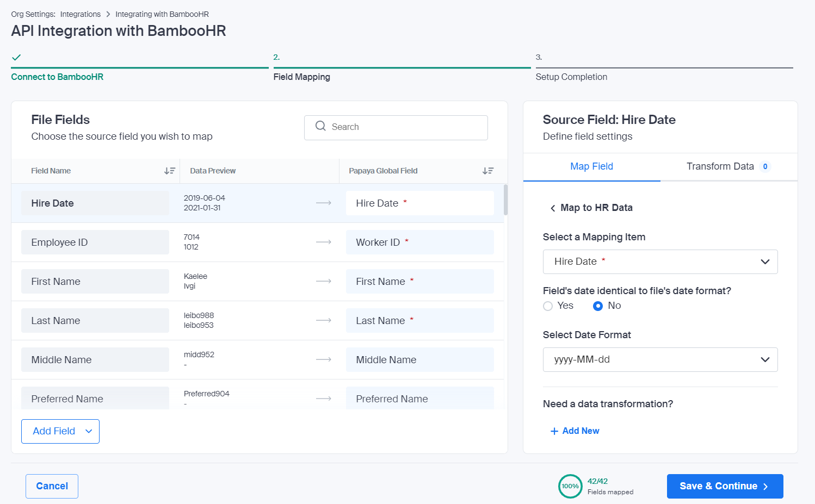Switch to the Transform Data tab
This screenshot has width=815, height=504.
729,166
